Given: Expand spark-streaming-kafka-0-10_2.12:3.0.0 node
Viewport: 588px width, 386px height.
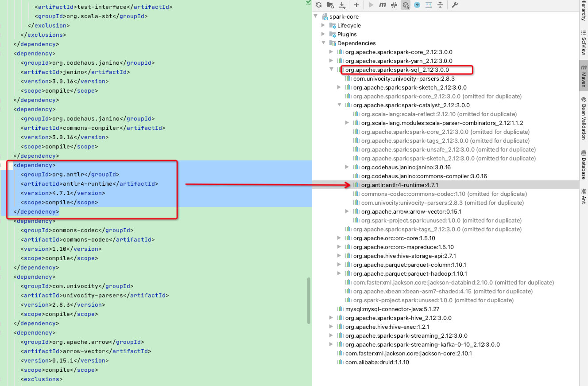Looking at the screenshot, I should point(332,344).
